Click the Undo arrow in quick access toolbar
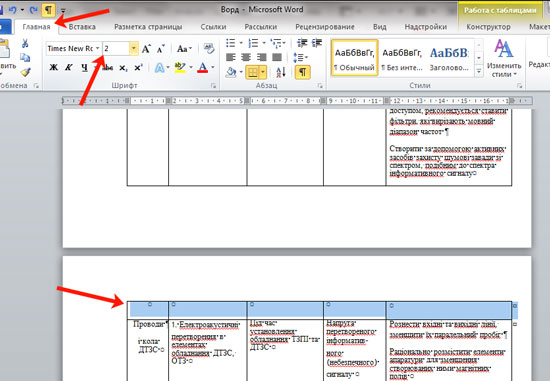The width and height of the screenshot is (550, 381). coord(12,10)
